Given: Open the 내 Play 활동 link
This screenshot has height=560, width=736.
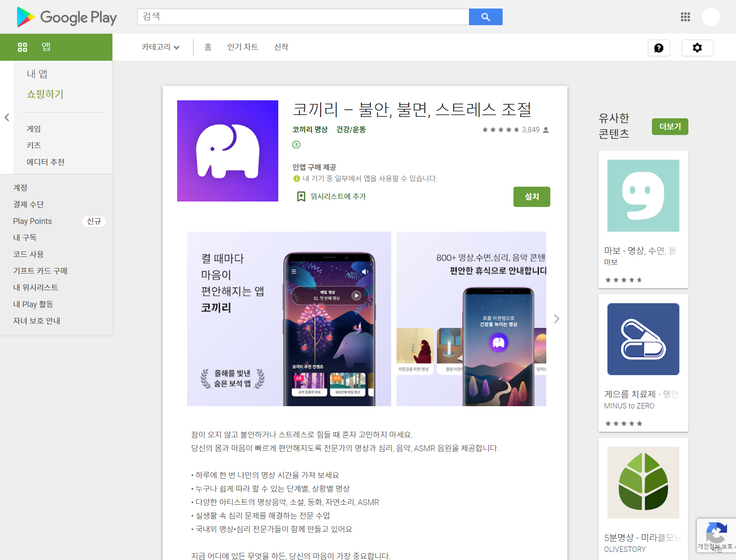Looking at the screenshot, I should [33, 304].
